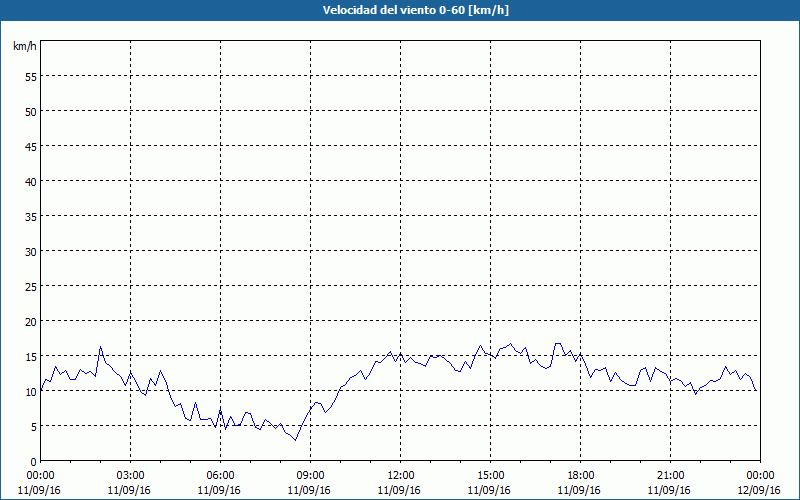Screen dimensions: 800x500
Task: Click the 00:00 label above 12/09/16
Action: 762,476
